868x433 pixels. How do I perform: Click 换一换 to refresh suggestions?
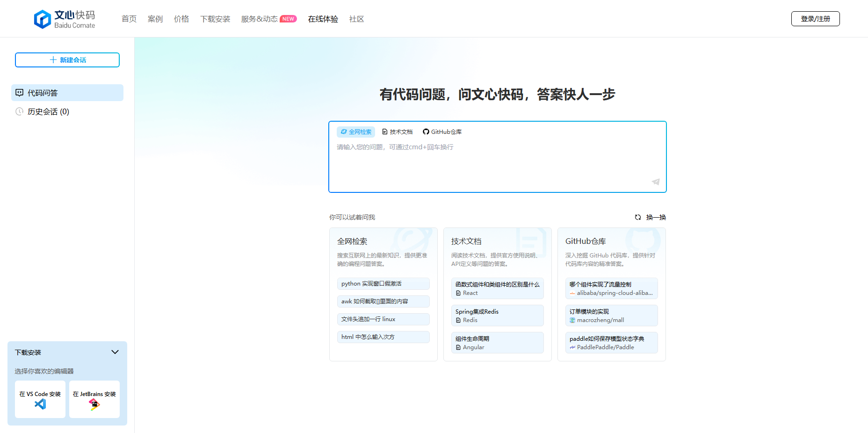(x=656, y=217)
